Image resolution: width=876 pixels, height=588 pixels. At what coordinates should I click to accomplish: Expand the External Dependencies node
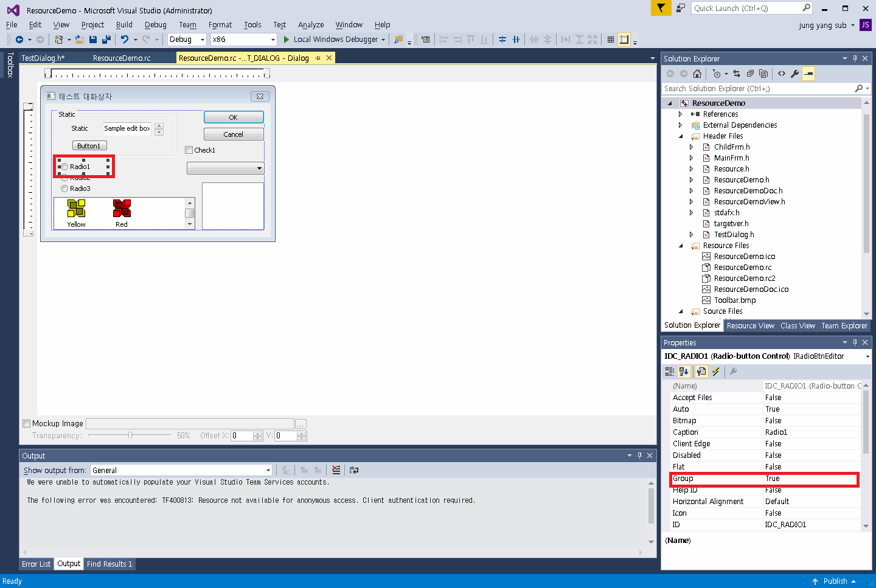pyautogui.click(x=681, y=125)
